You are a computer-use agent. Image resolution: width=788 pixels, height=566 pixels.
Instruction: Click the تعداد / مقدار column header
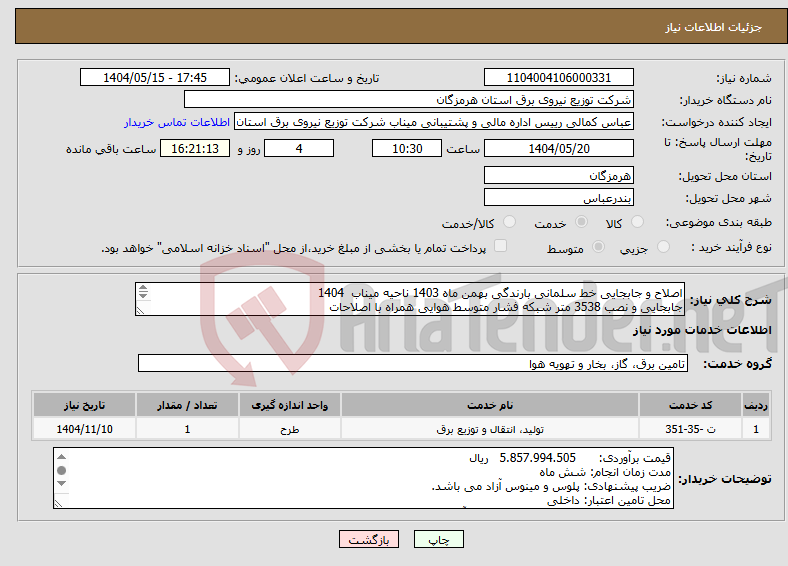tap(187, 405)
